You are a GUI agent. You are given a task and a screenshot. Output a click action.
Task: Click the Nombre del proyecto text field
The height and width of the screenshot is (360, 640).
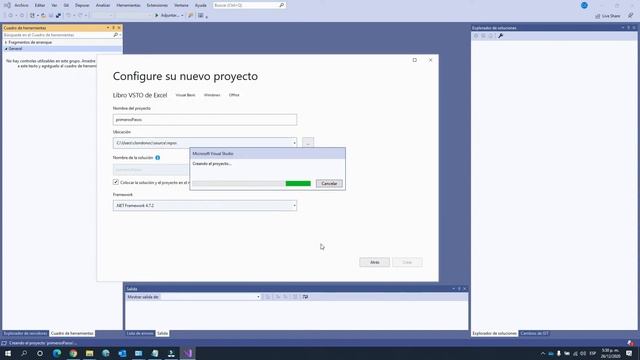[x=205, y=120]
